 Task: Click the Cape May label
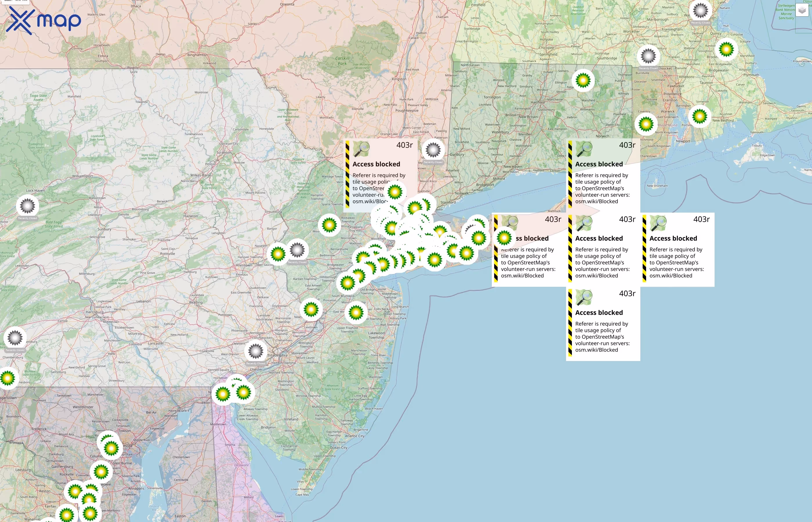(302, 494)
